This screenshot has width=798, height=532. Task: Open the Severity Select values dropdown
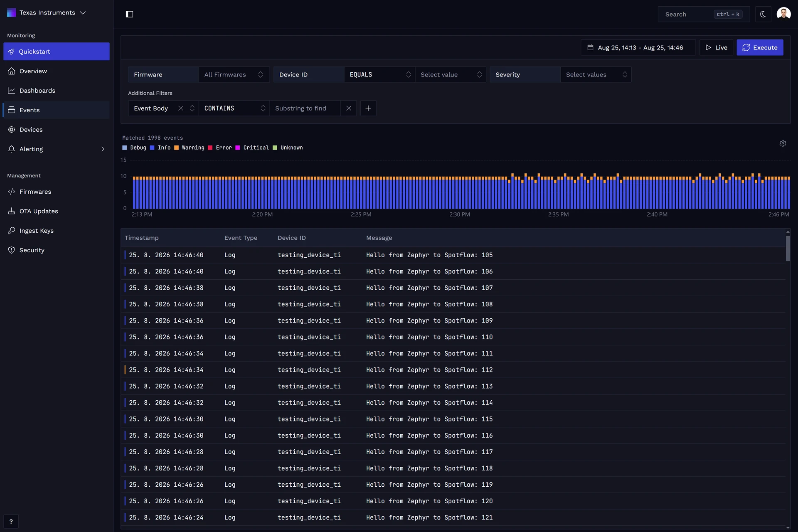596,75
